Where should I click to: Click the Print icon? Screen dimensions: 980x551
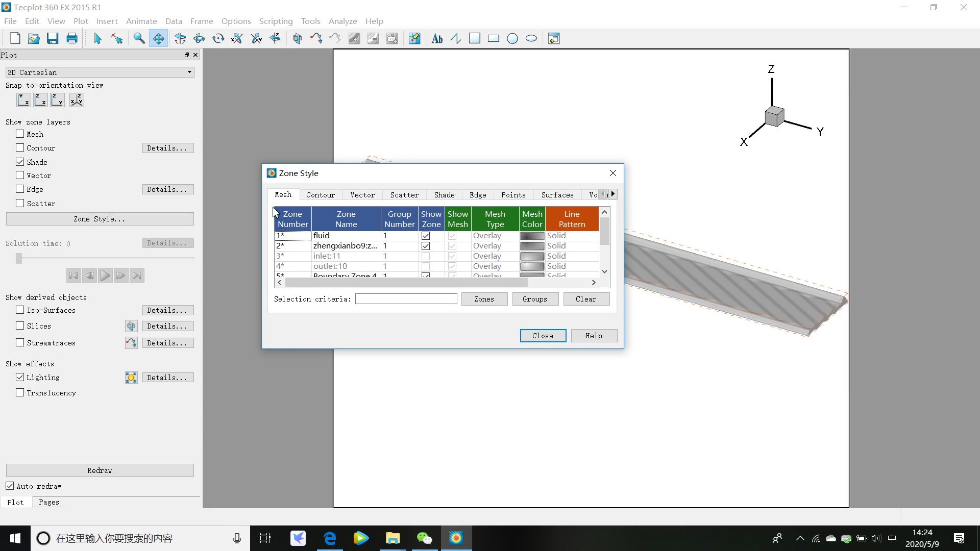point(72,39)
